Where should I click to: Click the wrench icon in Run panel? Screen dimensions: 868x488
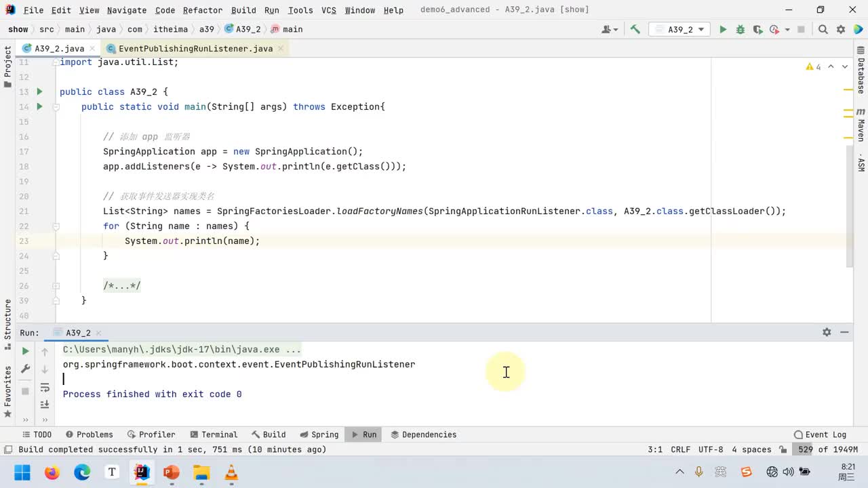click(x=25, y=369)
